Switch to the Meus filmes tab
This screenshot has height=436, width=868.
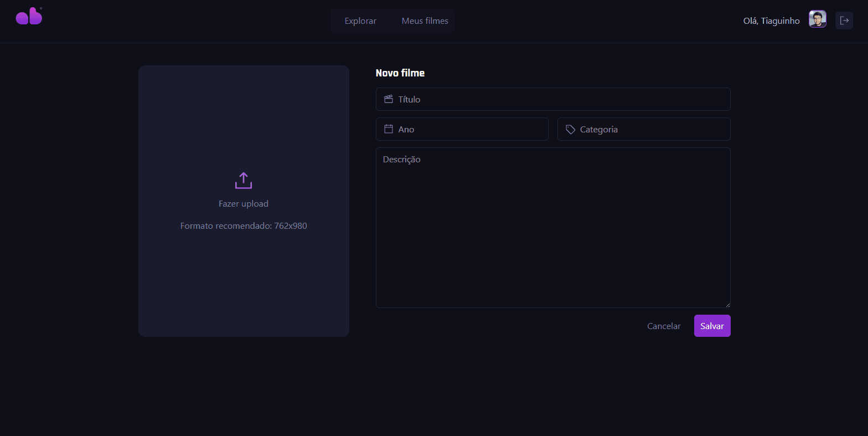click(425, 21)
